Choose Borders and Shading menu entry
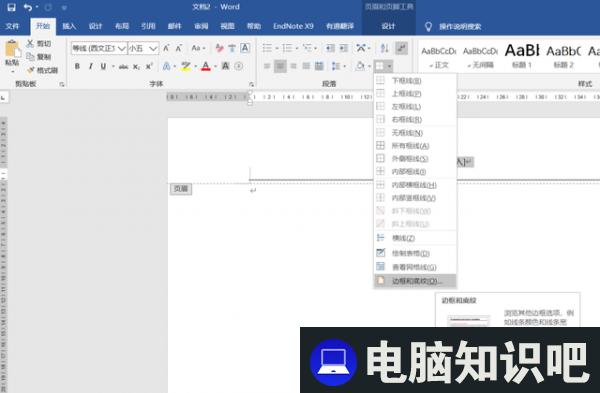Screen dimensions: 600x393 [415, 281]
